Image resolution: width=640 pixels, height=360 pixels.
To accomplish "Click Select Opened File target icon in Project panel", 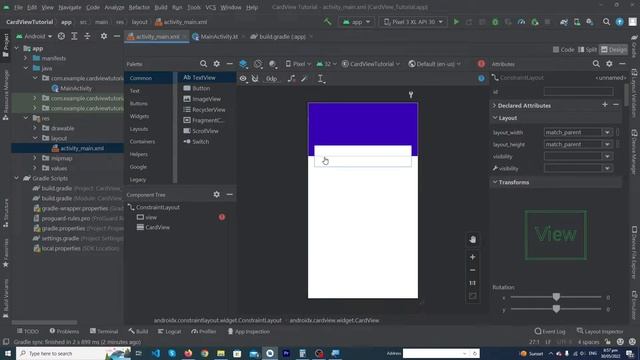I will (61, 36).
